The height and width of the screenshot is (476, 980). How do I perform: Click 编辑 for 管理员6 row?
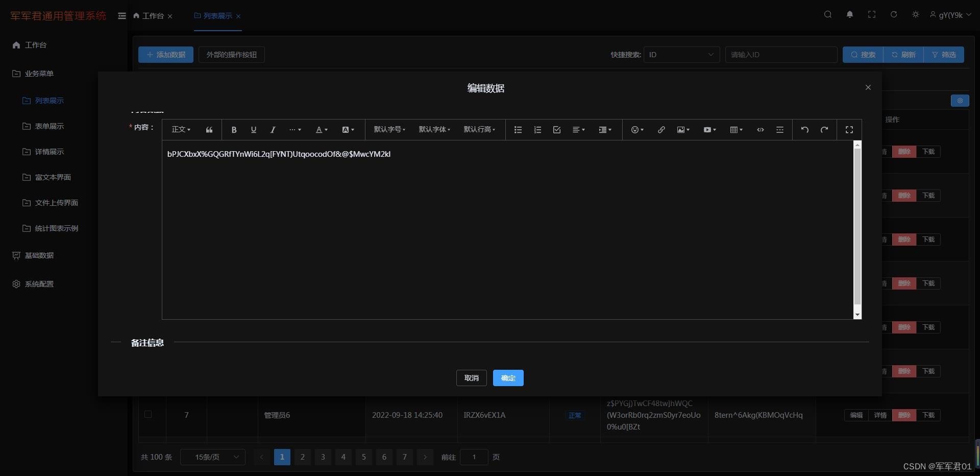click(856, 415)
